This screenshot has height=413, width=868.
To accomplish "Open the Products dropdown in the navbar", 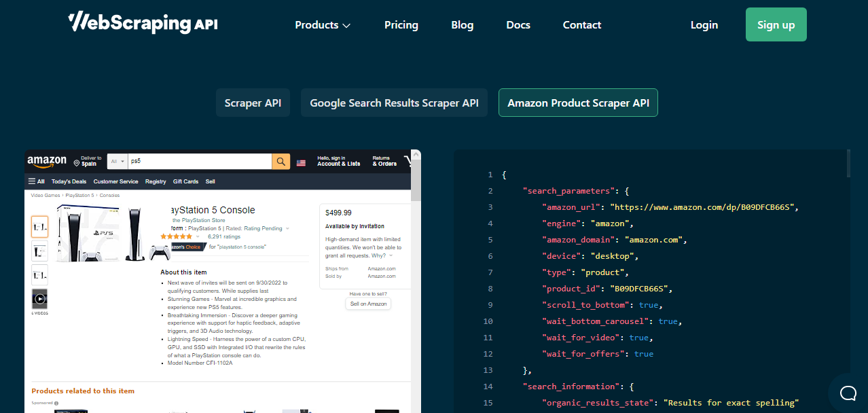I will click(x=322, y=24).
